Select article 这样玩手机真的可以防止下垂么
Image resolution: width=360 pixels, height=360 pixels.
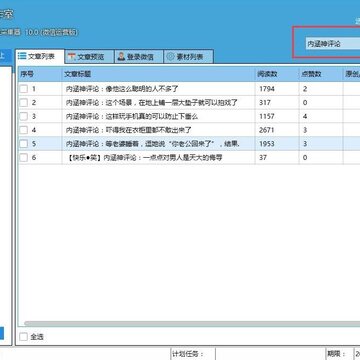[132, 116]
